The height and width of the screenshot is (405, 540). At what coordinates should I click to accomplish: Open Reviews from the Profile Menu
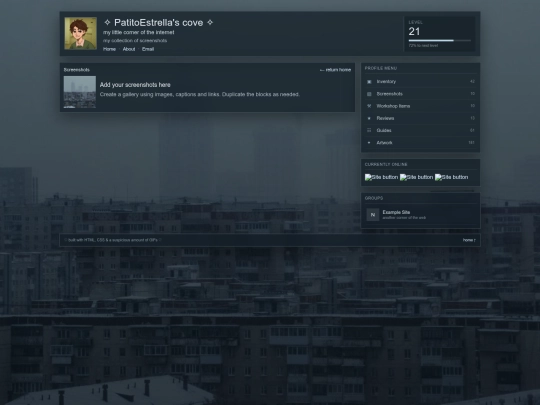[x=420, y=118]
